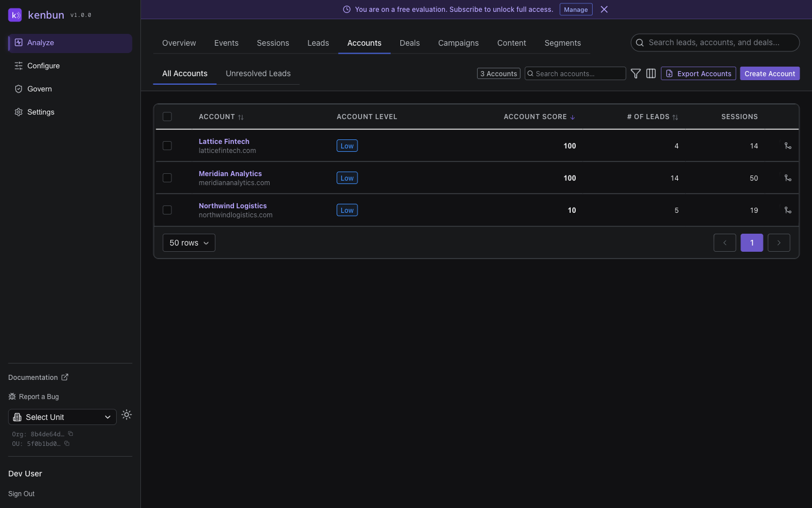
Task: Switch to the Overview tab
Action: [x=179, y=43]
